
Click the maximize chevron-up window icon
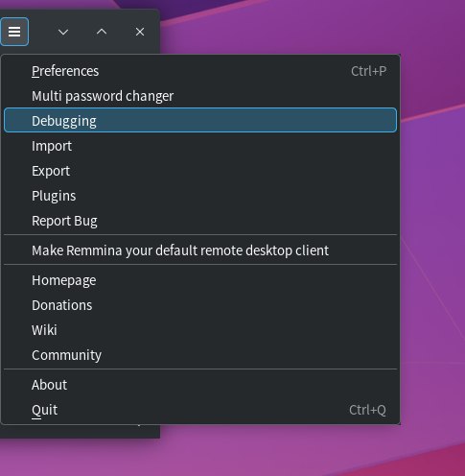102,32
